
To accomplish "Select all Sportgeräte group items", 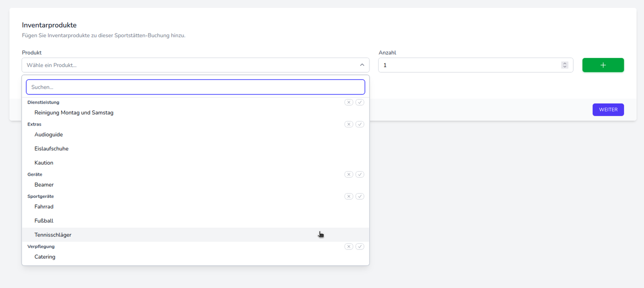I will (360, 196).
